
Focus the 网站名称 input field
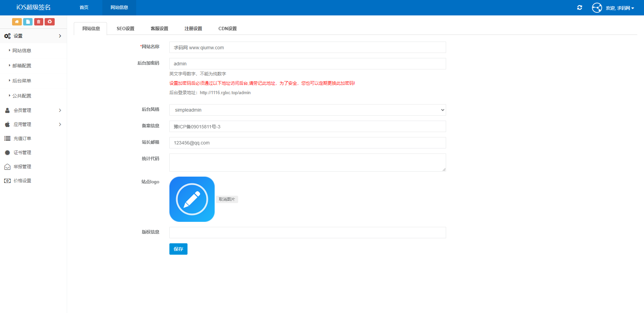[308, 47]
